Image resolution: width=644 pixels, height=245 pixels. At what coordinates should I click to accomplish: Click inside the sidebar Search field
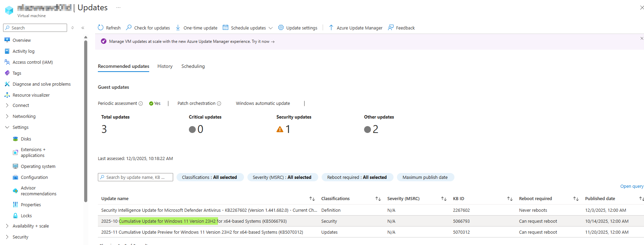pyautogui.click(x=35, y=28)
